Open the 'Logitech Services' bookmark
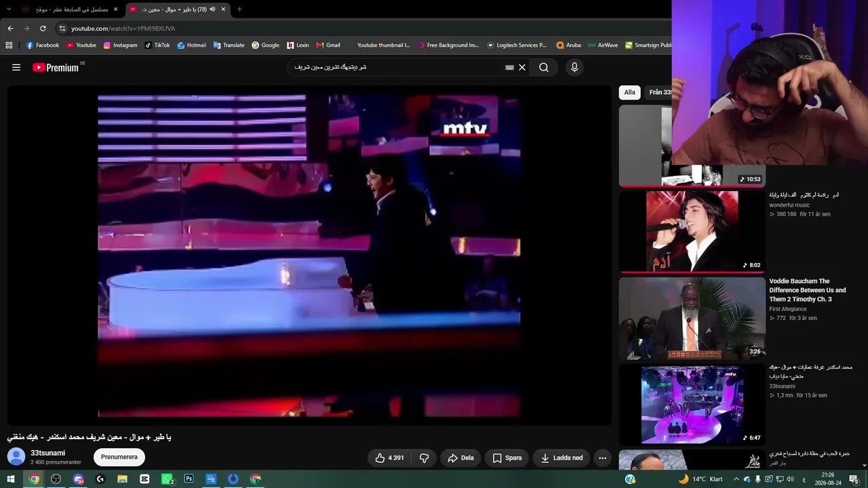Viewport: 868px width, 488px height. (x=517, y=45)
